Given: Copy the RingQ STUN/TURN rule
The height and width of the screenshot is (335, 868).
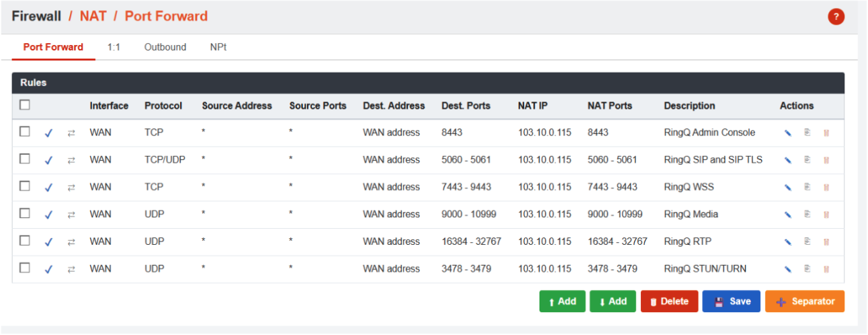Looking at the screenshot, I should pos(807,269).
